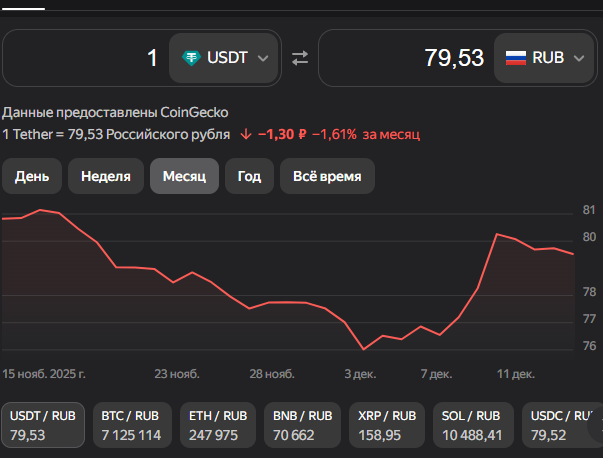Select the BTC / RUB pair chip
The image size is (603, 458).
pyautogui.click(x=131, y=425)
